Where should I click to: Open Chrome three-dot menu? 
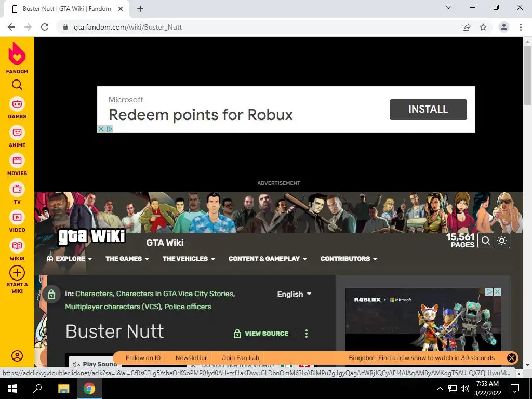tap(521, 27)
